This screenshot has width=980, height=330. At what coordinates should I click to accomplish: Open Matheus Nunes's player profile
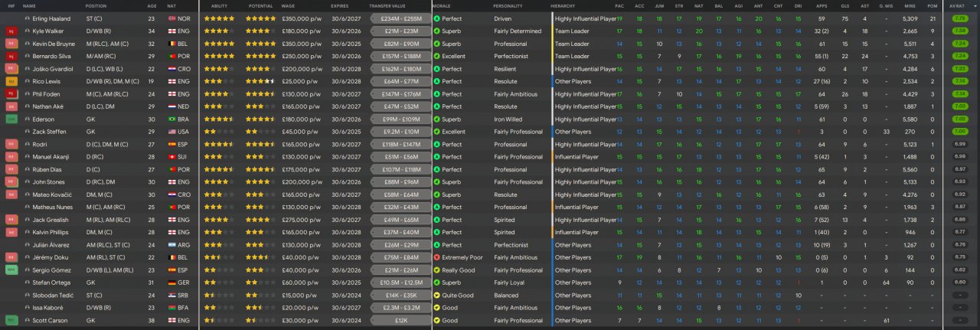click(54, 207)
